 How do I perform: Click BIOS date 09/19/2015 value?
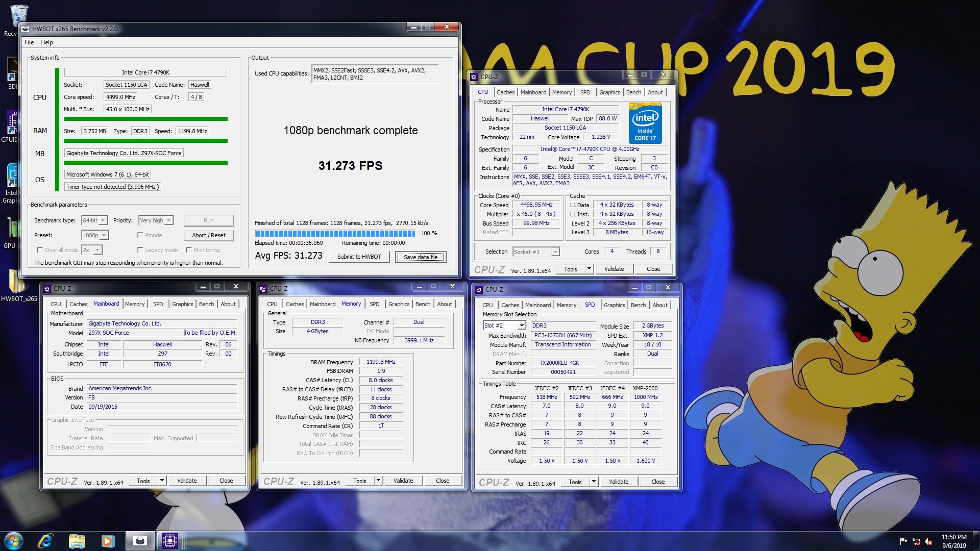point(162,407)
